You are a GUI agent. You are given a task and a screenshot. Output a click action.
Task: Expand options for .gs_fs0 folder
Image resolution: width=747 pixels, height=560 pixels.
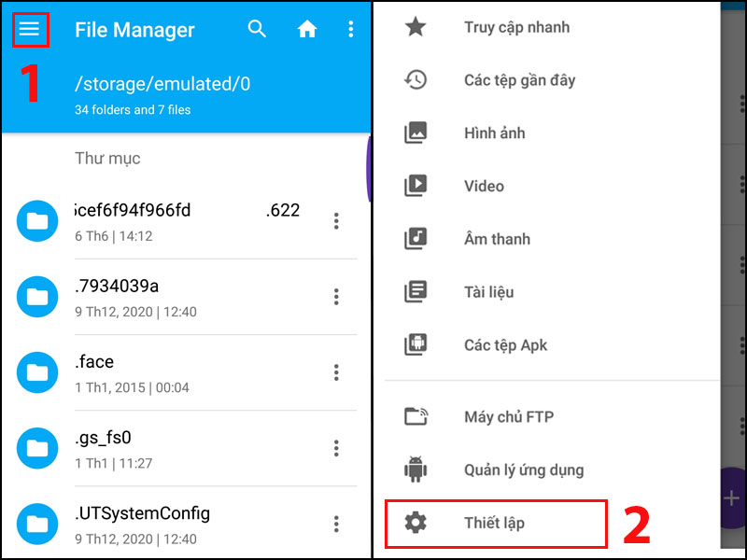[x=336, y=448]
